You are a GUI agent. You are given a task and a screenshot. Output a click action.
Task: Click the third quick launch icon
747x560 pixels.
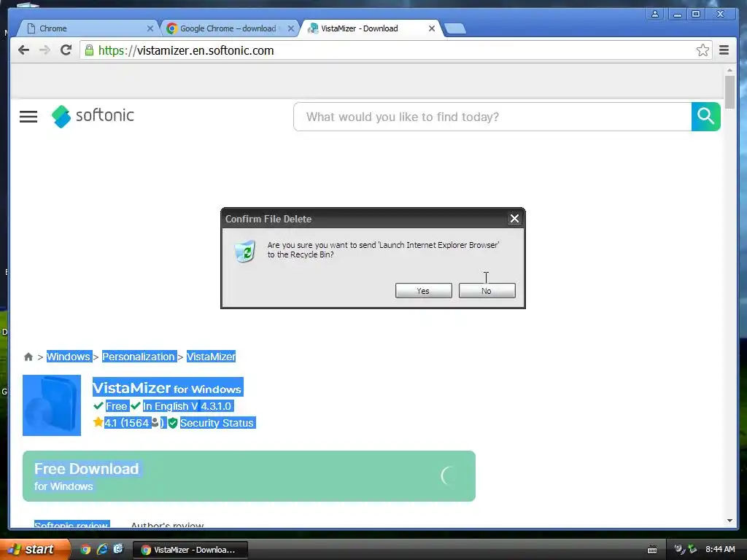click(118, 549)
